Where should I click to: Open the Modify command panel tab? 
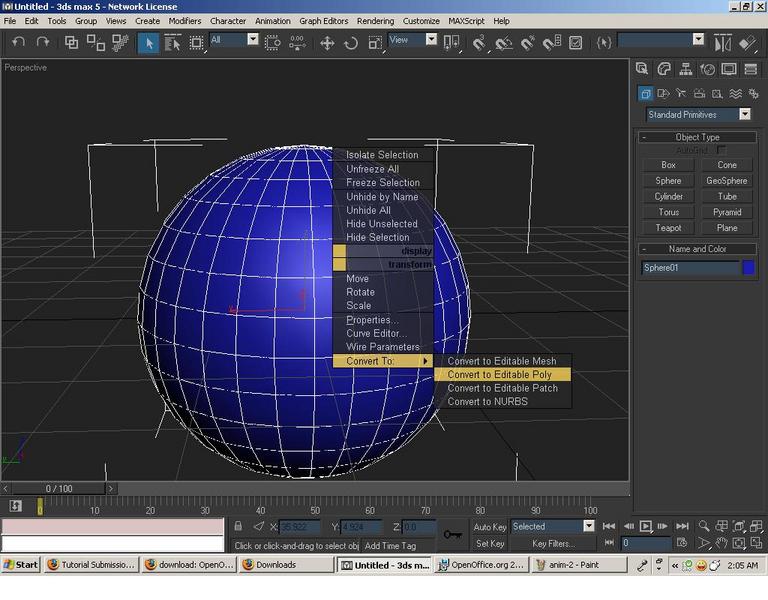click(x=664, y=70)
